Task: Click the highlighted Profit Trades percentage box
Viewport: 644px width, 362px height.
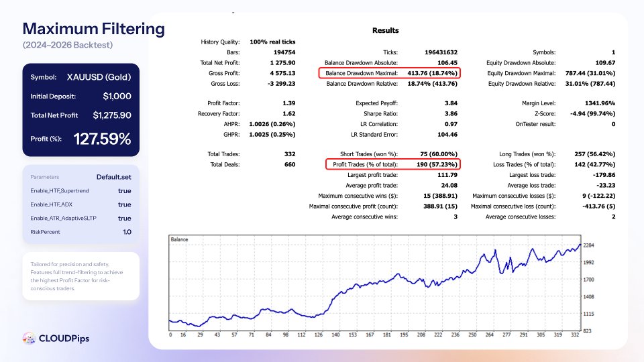Action: click(392, 164)
